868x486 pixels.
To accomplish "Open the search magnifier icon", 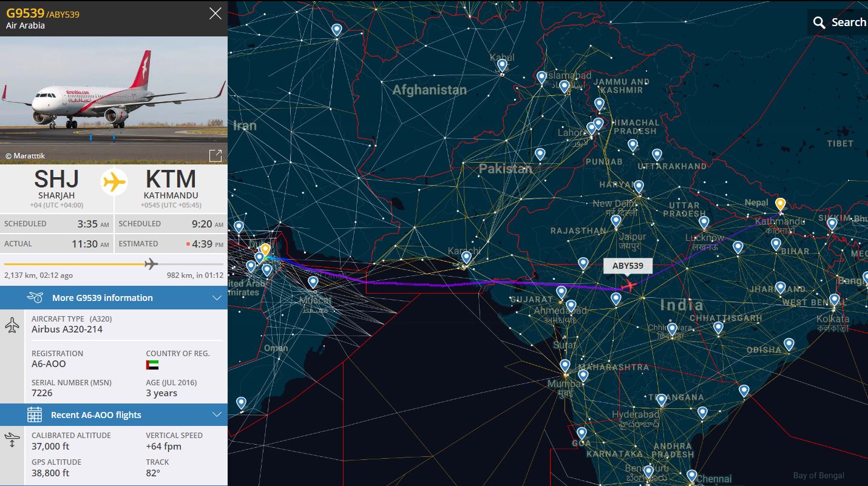I will (x=819, y=23).
